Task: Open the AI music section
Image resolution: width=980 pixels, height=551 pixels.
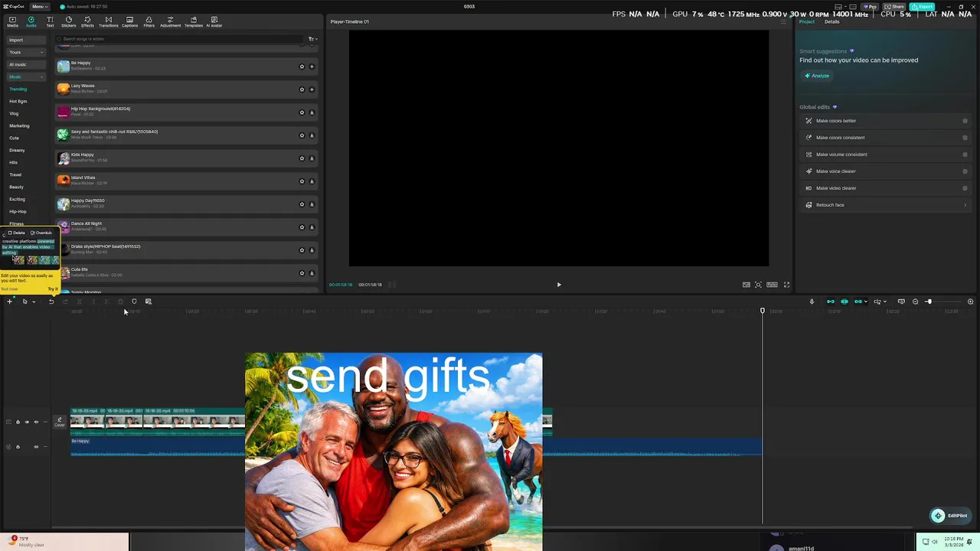Action: point(27,64)
